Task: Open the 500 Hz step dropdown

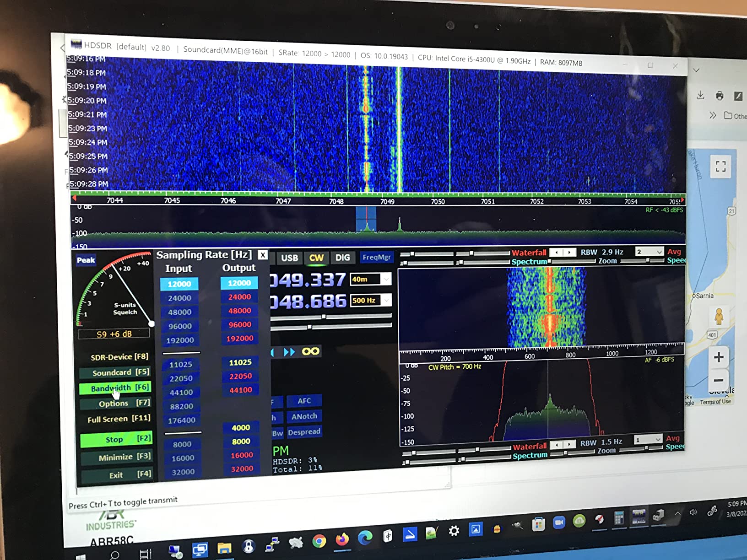Action: (387, 300)
